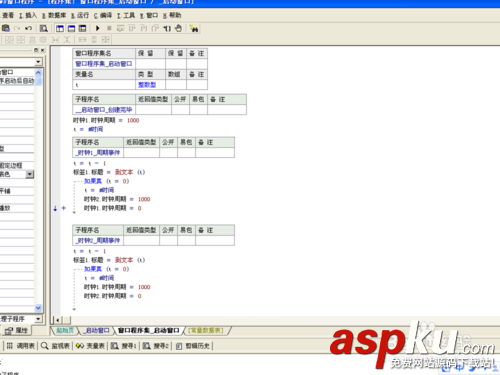Open the 工具 menu

(x=126, y=15)
